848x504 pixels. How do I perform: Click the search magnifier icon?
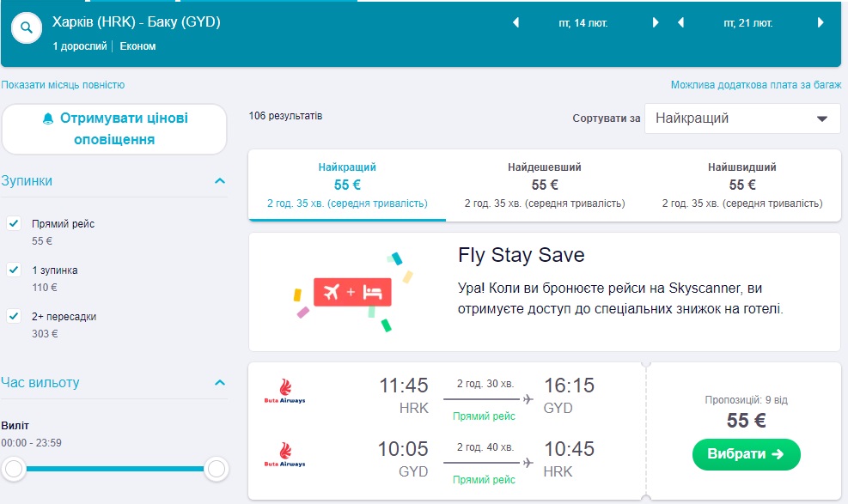[27, 28]
